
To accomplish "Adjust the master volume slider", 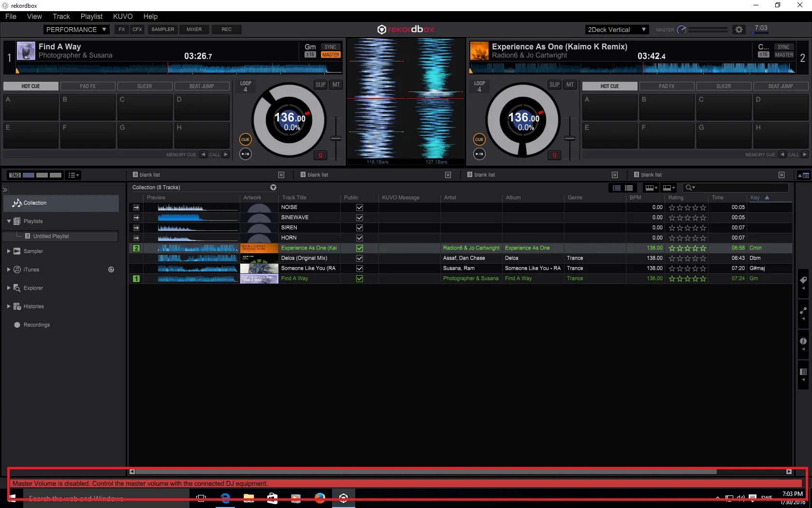I will pyautogui.click(x=708, y=30).
